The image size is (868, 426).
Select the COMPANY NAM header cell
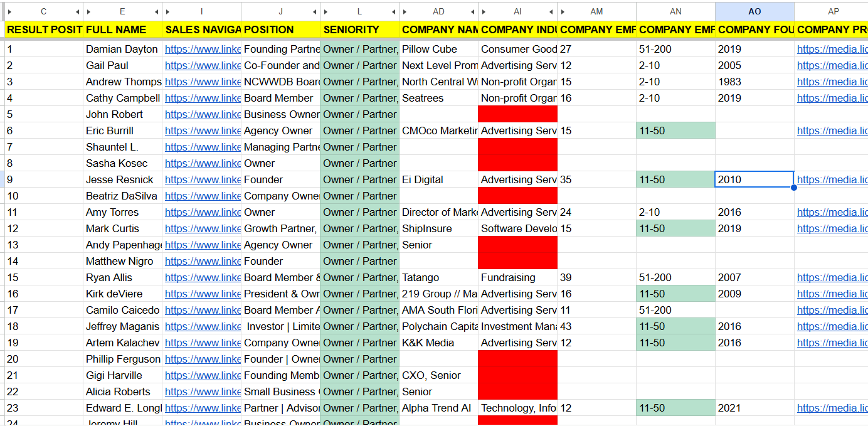pos(438,29)
